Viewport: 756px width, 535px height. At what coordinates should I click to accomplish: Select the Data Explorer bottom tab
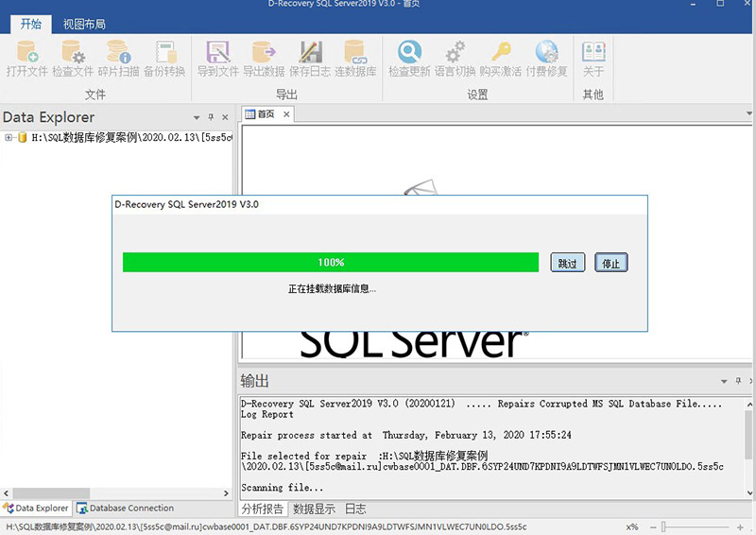click(x=36, y=508)
